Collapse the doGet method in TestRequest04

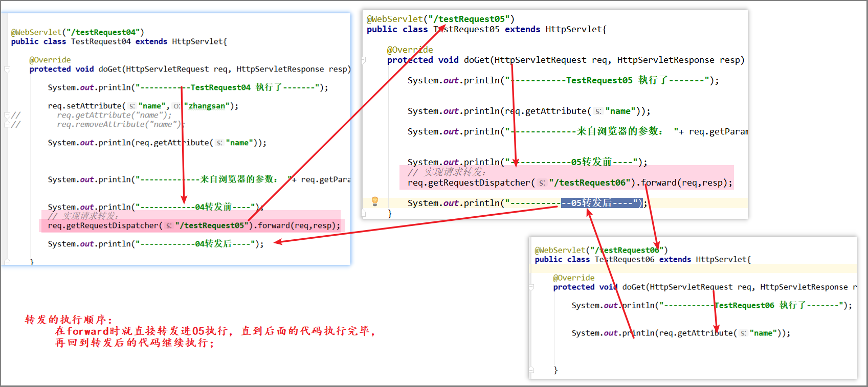(7, 69)
